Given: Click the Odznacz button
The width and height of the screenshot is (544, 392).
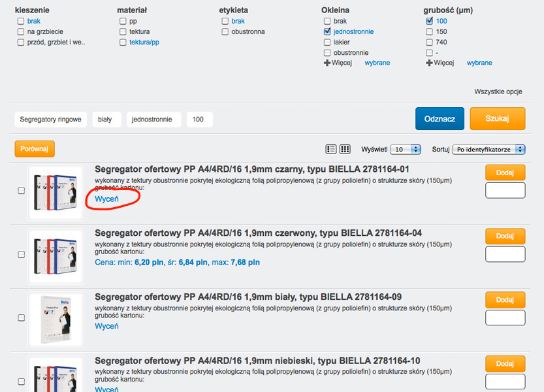Looking at the screenshot, I should [x=440, y=119].
